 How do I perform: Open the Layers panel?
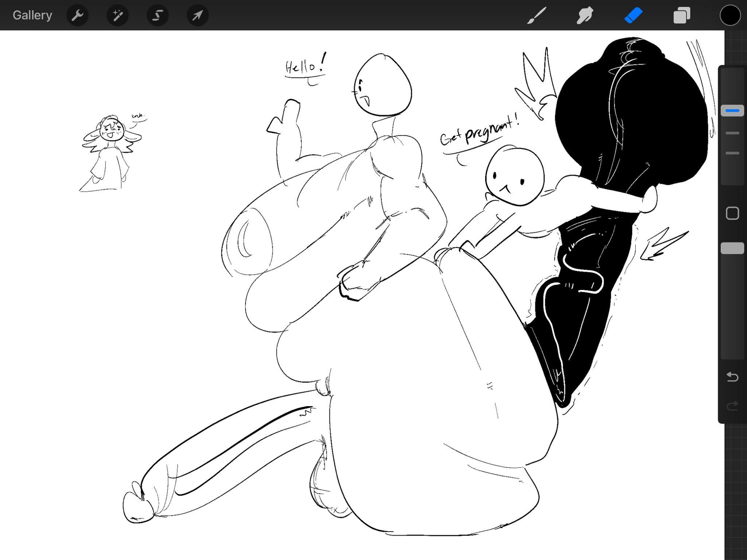682,15
